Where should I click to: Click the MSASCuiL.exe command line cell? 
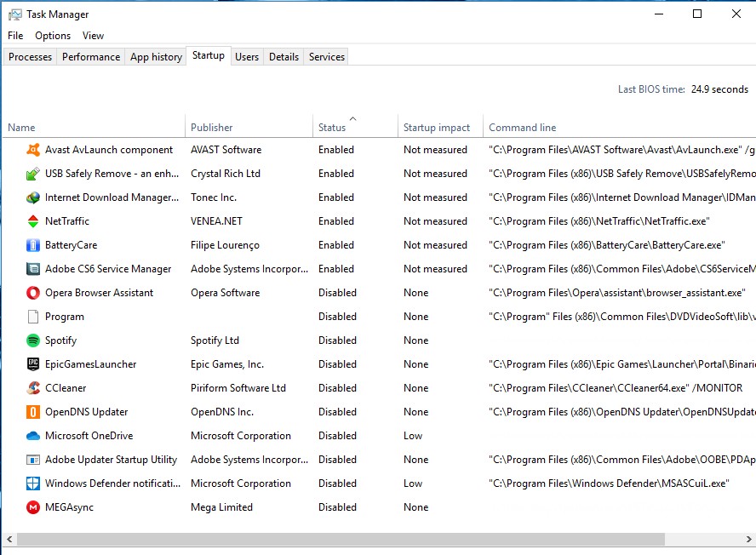tap(609, 483)
